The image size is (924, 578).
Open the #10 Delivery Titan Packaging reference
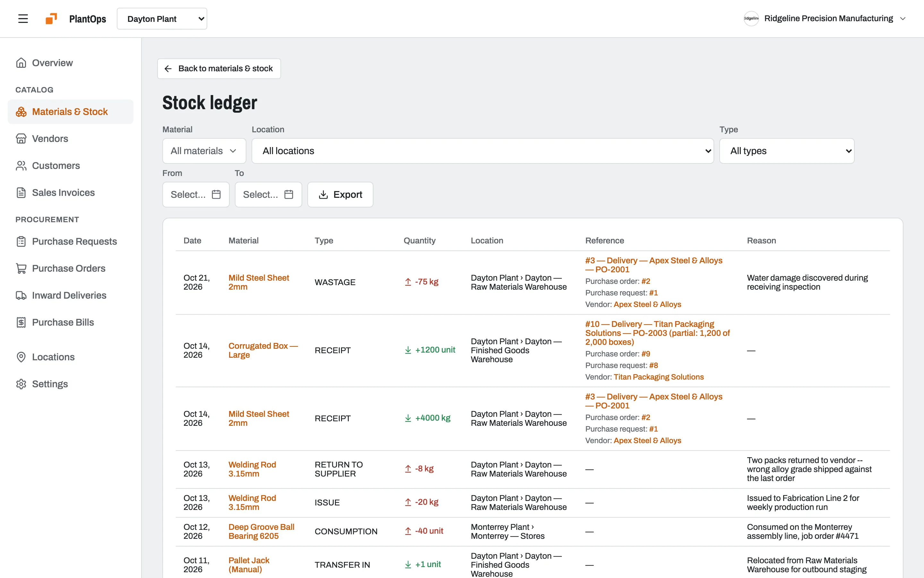657,333
